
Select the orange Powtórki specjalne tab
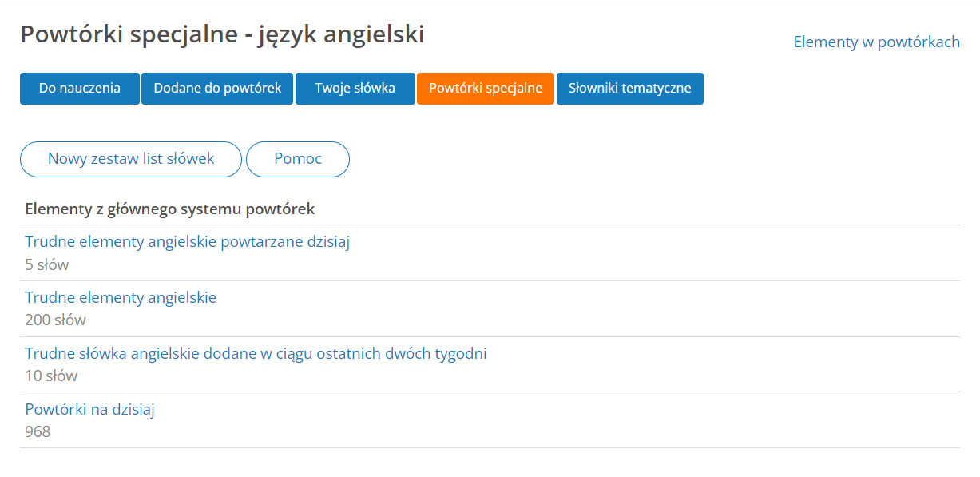point(486,89)
